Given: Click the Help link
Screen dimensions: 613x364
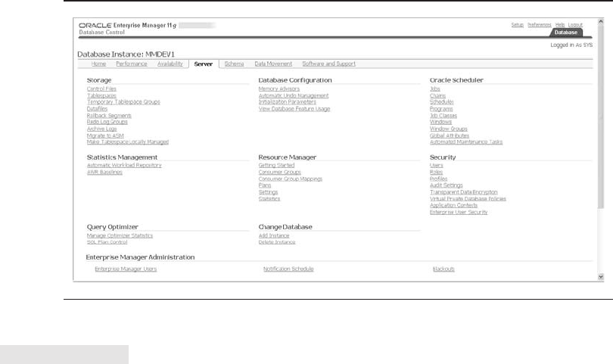Looking at the screenshot, I should [560, 25].
